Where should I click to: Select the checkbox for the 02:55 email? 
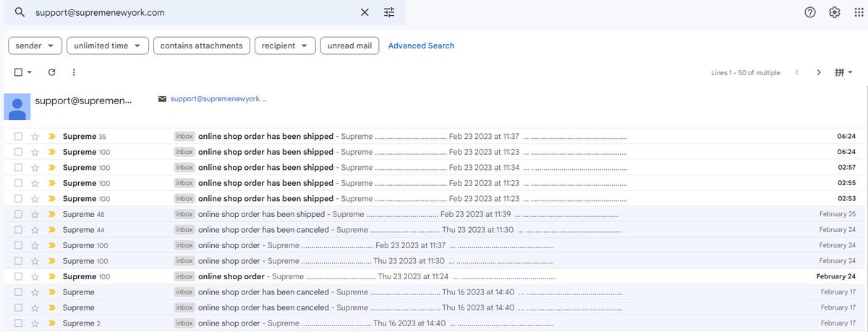18,183
